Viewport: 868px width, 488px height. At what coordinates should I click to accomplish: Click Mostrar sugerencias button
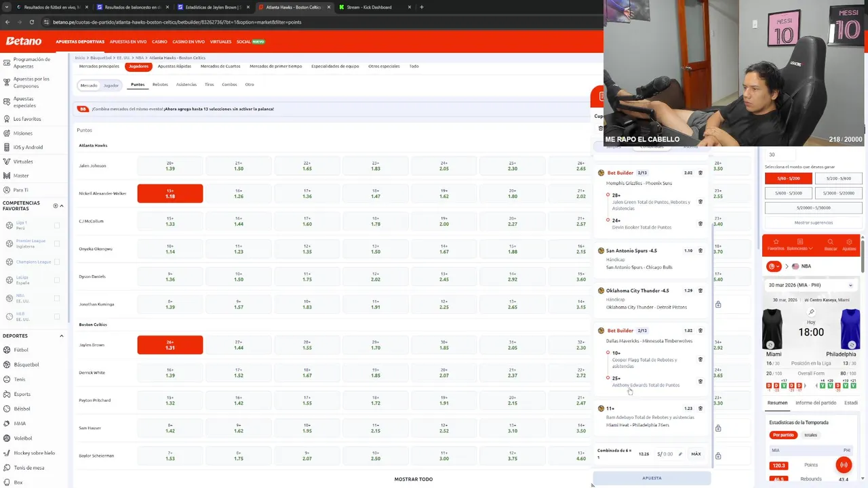coord(814,222)
